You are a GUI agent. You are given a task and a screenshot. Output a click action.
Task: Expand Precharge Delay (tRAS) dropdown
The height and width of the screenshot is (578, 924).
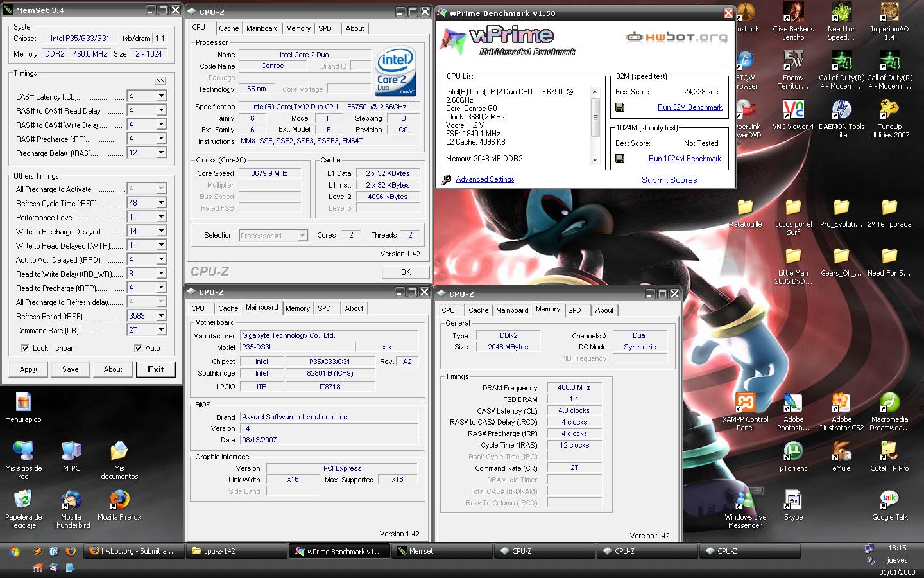pyautogui.click(x=161, y=153)
